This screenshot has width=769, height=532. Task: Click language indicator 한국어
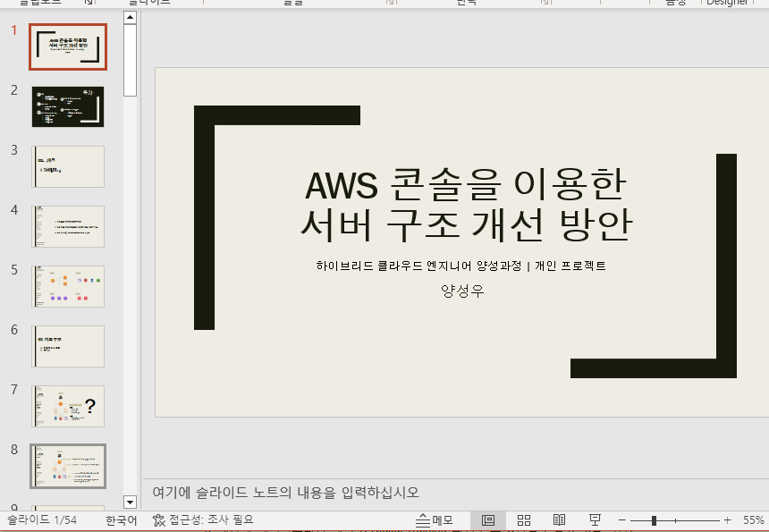[x=121, y=520]
